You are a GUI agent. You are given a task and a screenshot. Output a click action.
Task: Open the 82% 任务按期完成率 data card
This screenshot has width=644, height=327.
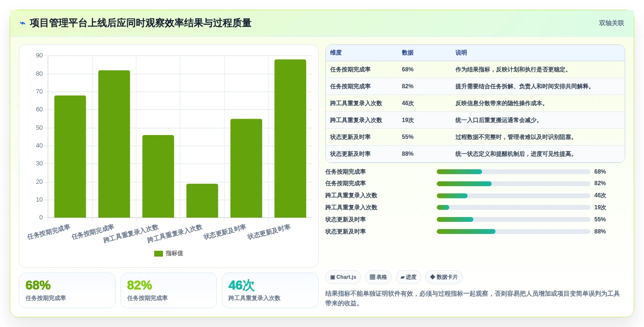click(x=169, y=290)
